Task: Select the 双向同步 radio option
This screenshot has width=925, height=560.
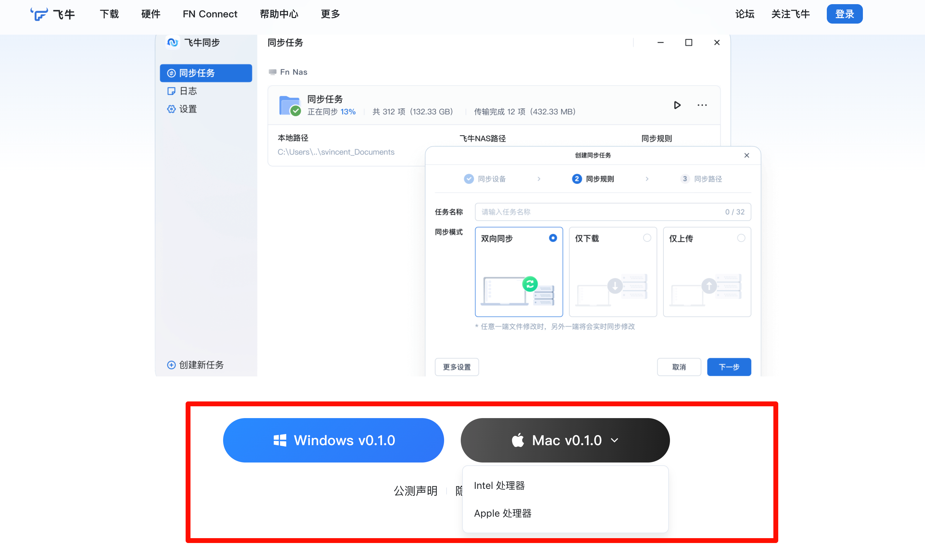Action: pyautogui.click(x=553, y=238)
